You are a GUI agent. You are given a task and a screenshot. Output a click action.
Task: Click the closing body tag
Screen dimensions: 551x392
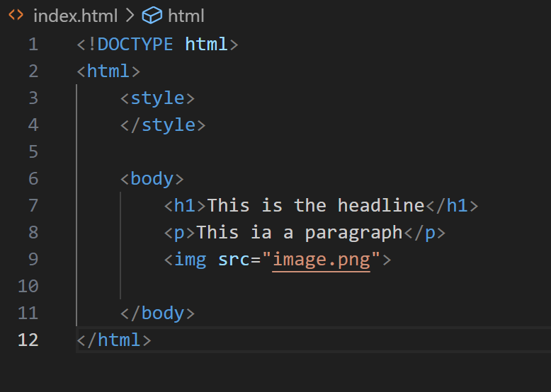coord(157,313)
